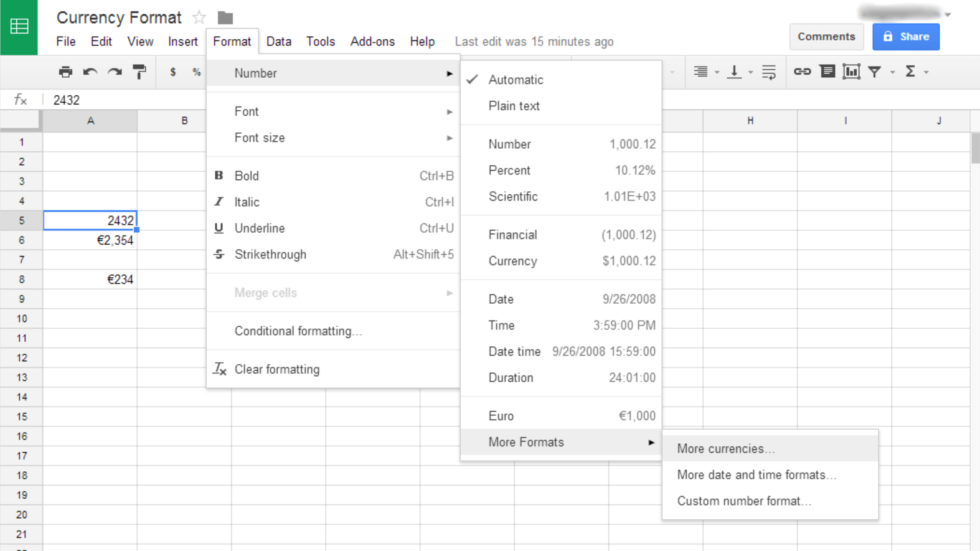Click the blue Share button
Viewport: 980px width, 551px height.
point(905,37)
